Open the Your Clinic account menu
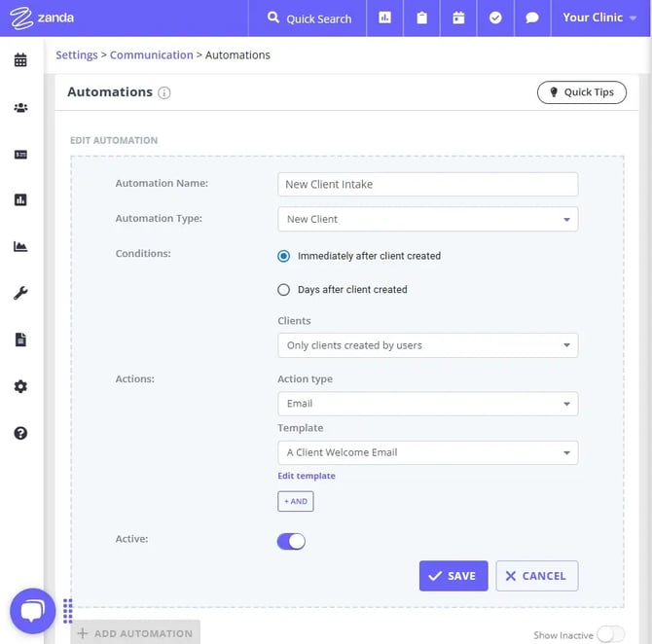Image resolution: width=652 pixels, height=644 pixels. [x=599, y=18]
